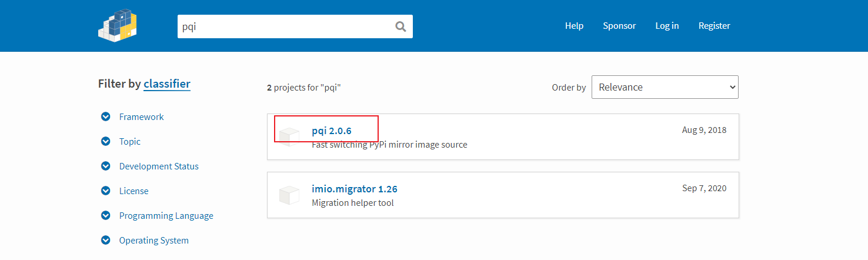Click the date Sep 7, 2020
Screen dimensions: 868x260
(705, 188)
